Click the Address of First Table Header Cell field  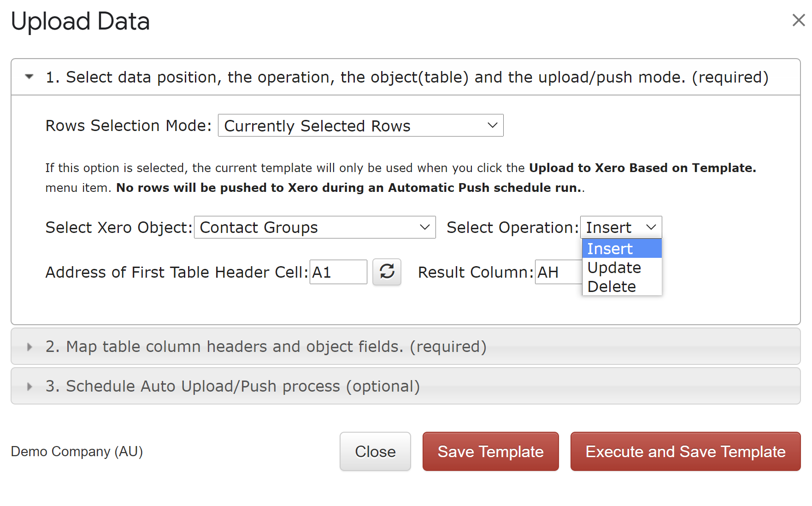point(338,272)
